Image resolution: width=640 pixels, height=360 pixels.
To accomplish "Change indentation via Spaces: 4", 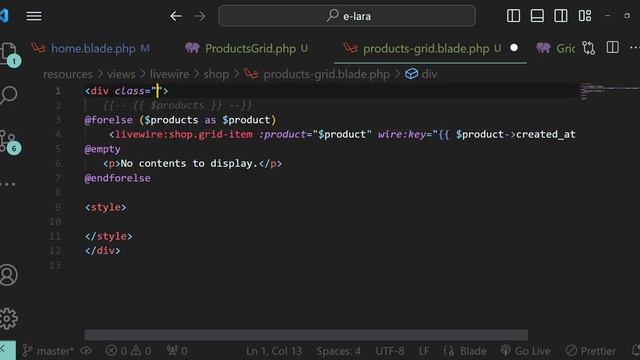I will [338, 351].
